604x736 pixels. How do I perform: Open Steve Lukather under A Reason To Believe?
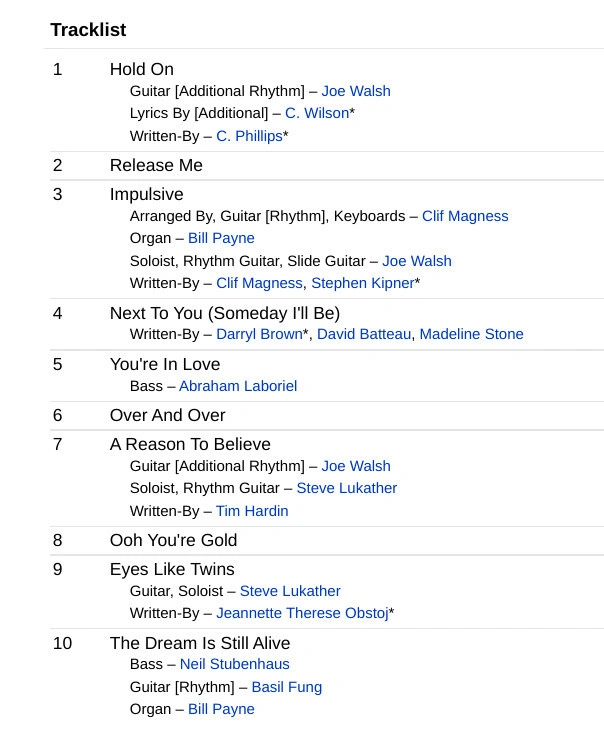tap(347, 488)
